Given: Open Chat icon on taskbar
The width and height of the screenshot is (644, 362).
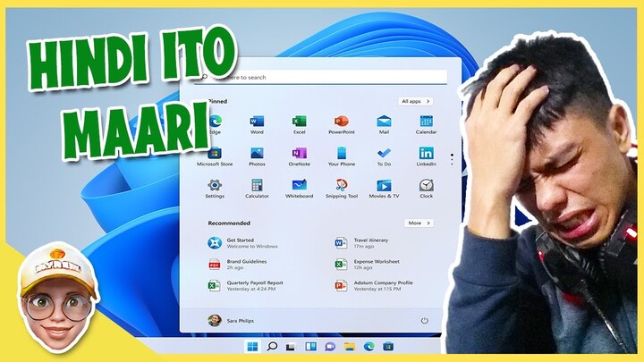Looking at the screenshot, I should coord(330,347).
